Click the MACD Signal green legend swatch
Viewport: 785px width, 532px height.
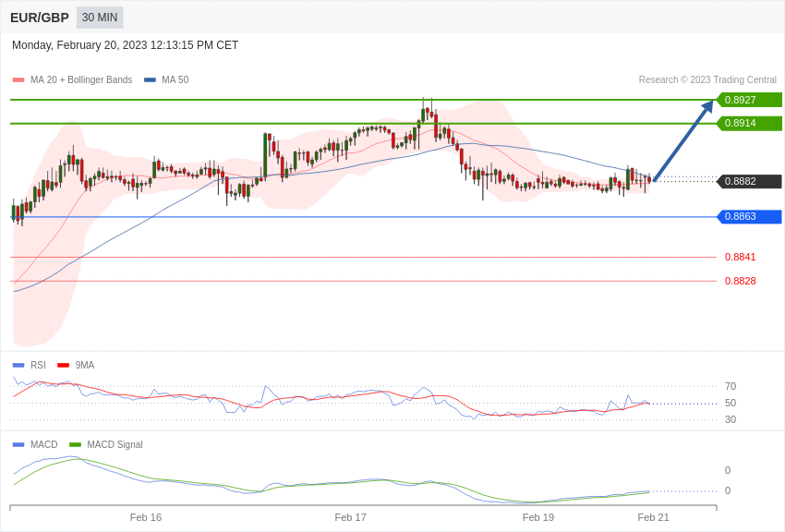point(75,444)
